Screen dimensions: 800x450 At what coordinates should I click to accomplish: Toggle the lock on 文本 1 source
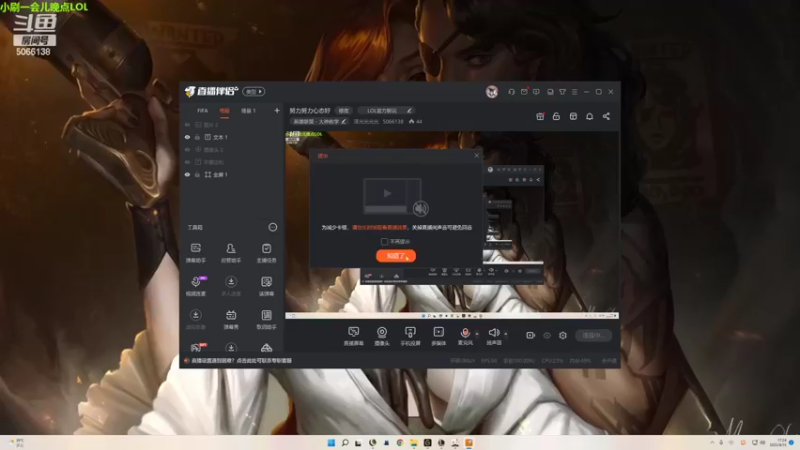click(x=197, y=137)
